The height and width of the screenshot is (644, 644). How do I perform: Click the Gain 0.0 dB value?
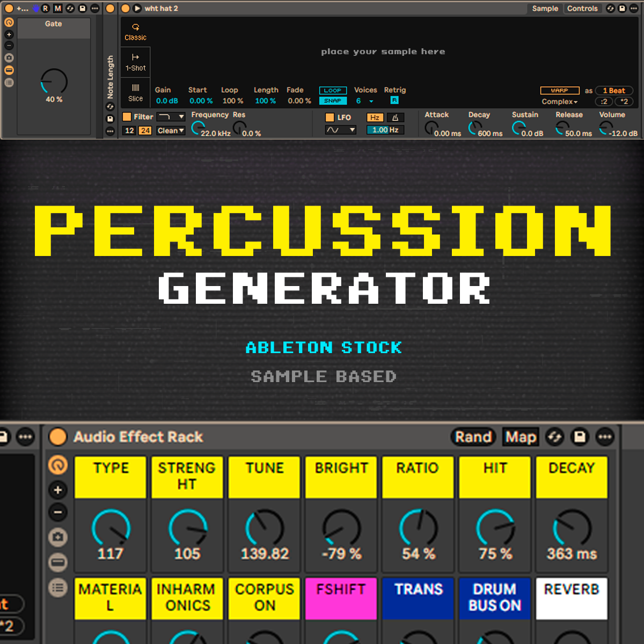(x=167, y=101)
